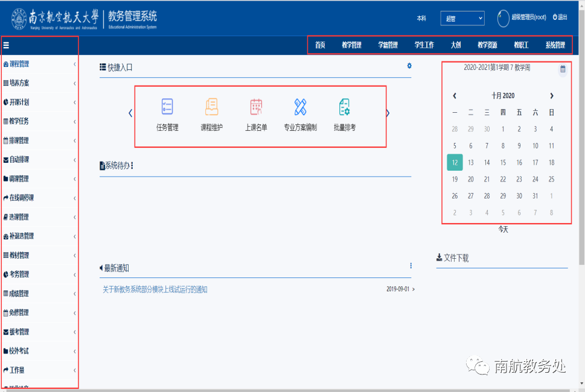Viewport: 585px width, 392px height.
Task: Expand the 考务管理 sidebar menu
Action: pos(39,274)
